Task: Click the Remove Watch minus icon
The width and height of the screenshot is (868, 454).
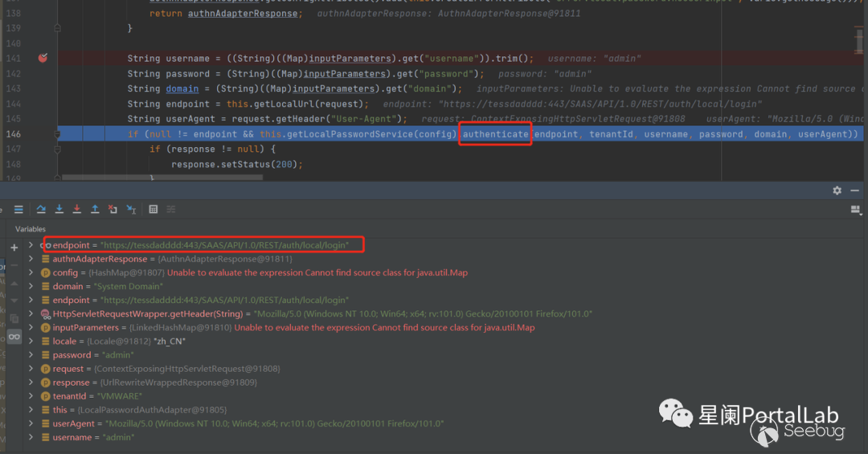Action: coord(14,265)
